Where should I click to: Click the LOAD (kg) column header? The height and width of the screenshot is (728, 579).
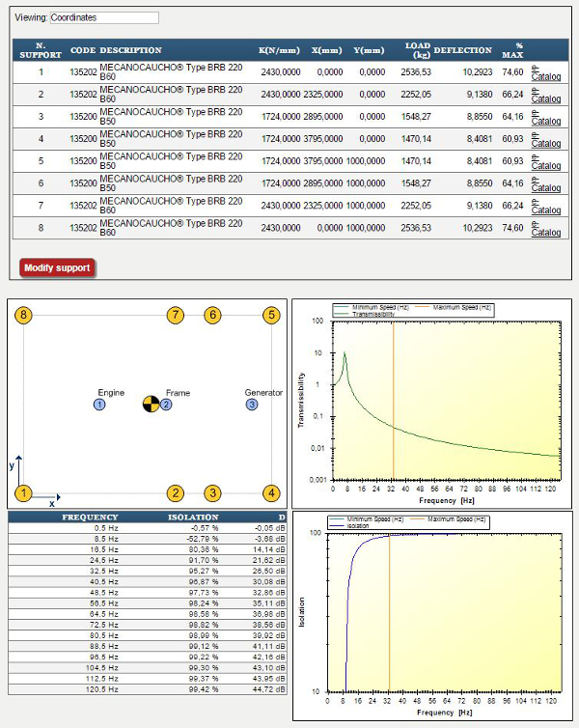[x=418, y=50]
